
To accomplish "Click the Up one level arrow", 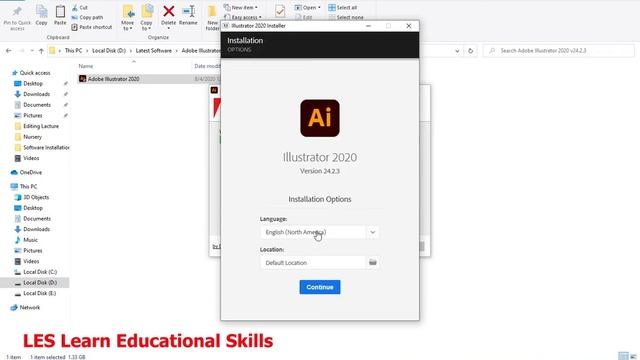I will pyautogui.click(x=41, y=51).
